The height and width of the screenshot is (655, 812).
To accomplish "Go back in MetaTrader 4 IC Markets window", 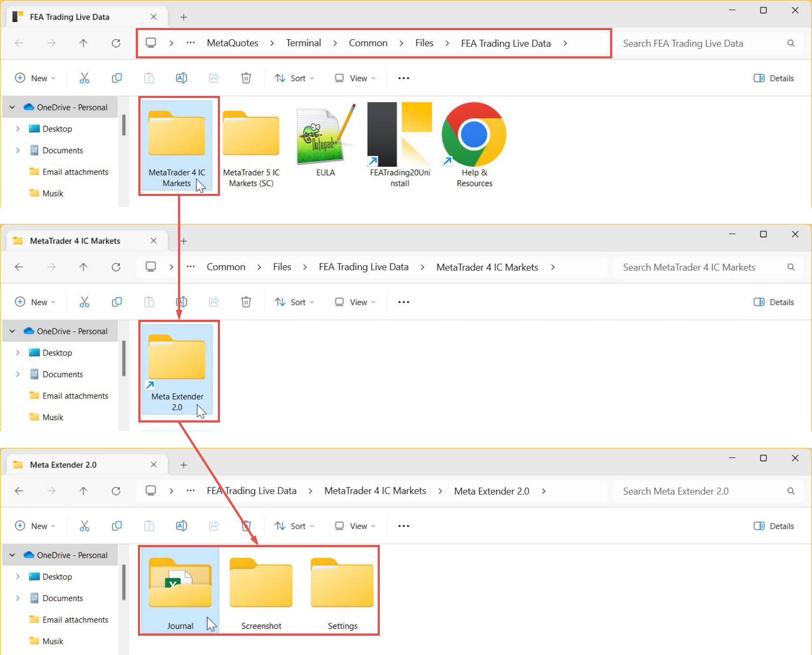I will coord(19,267).
